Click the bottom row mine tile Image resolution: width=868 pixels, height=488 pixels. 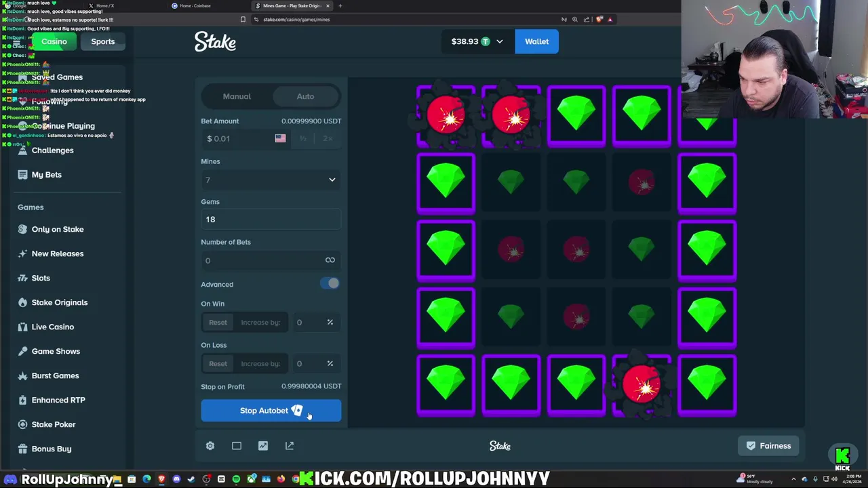click(x=642, y=385)
